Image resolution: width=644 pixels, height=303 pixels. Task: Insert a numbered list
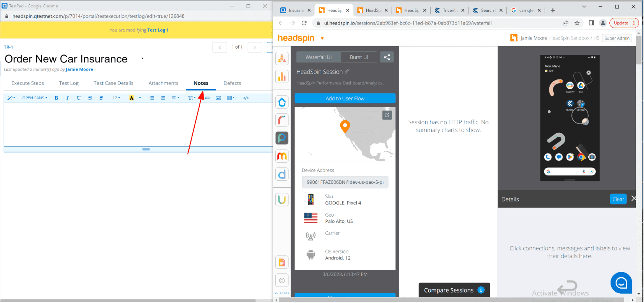pos(163,98)
